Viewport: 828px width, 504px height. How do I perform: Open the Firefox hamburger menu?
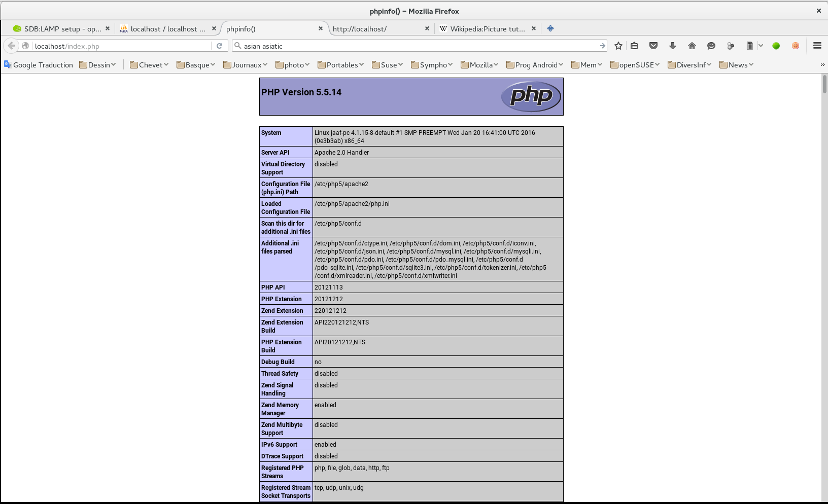tap(816, 46)
